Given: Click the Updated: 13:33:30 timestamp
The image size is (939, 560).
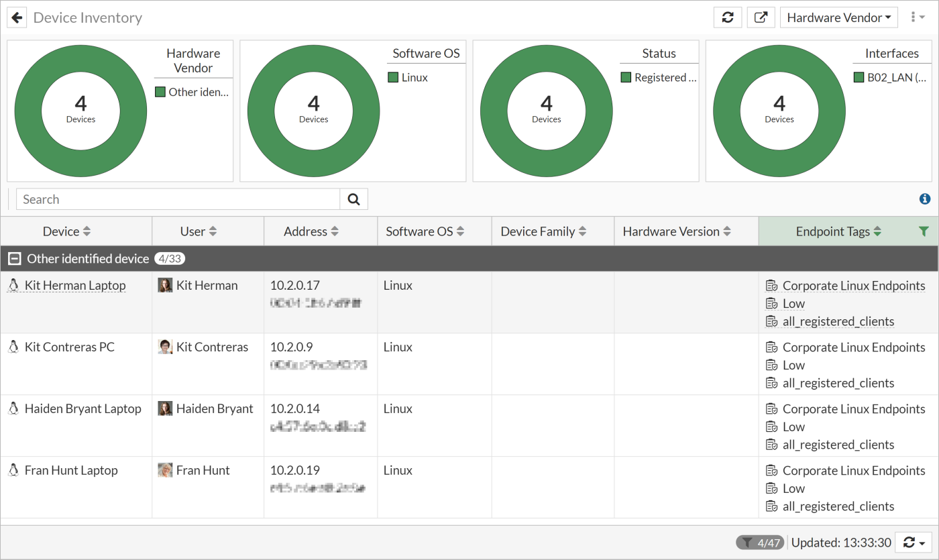Looking at the screenshot, I should pyautogui.click(x=841, y=543).
